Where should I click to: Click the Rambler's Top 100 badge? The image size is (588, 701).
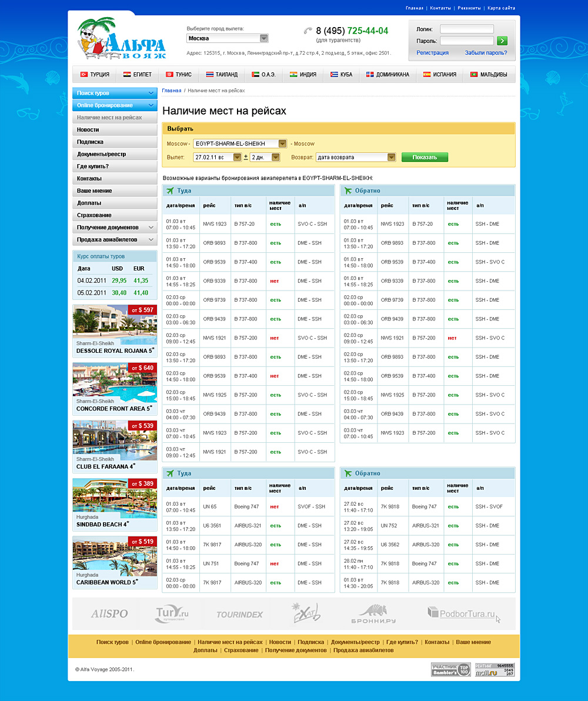coord(451,669)
